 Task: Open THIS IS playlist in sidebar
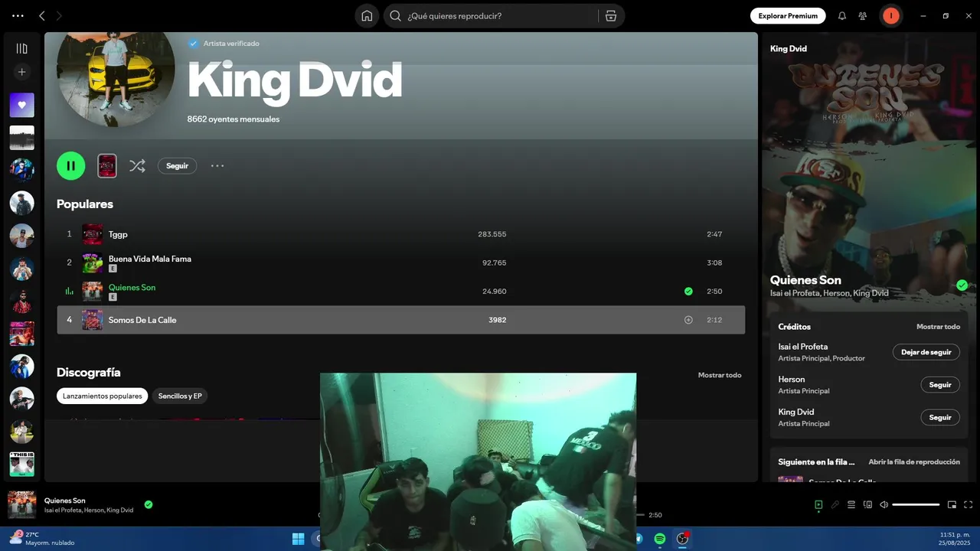21,464
